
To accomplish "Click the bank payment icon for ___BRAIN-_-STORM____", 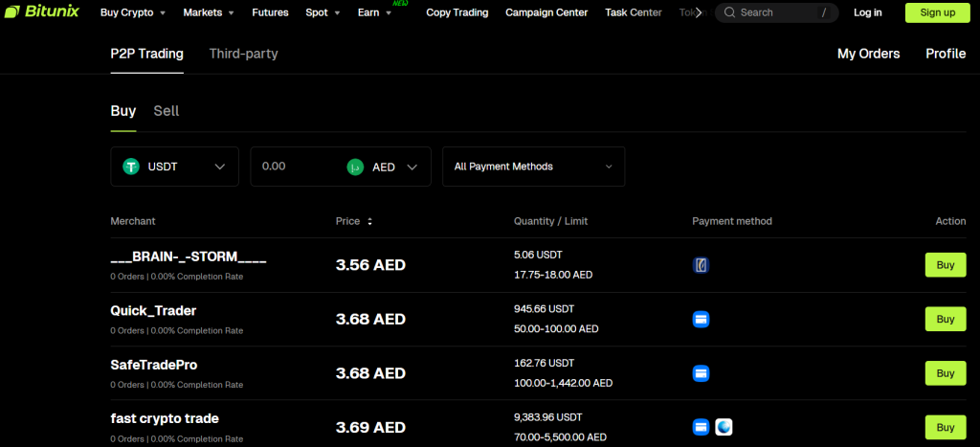I will coord(702,265).
